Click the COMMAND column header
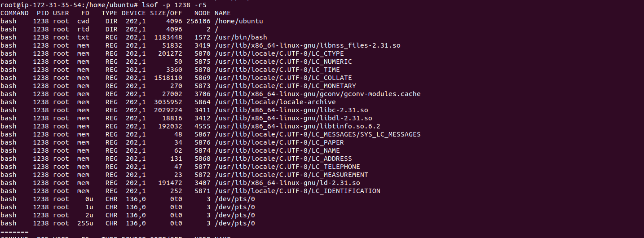 coord(14,13)
